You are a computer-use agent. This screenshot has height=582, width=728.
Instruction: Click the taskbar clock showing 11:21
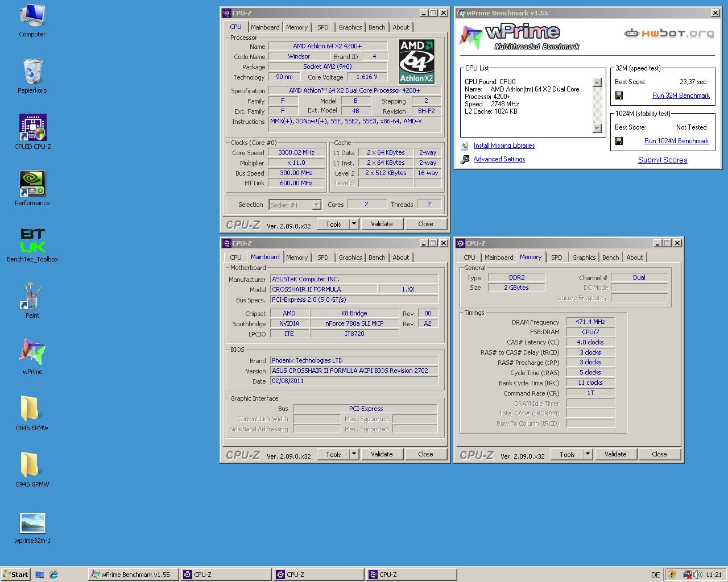(713, 575)
